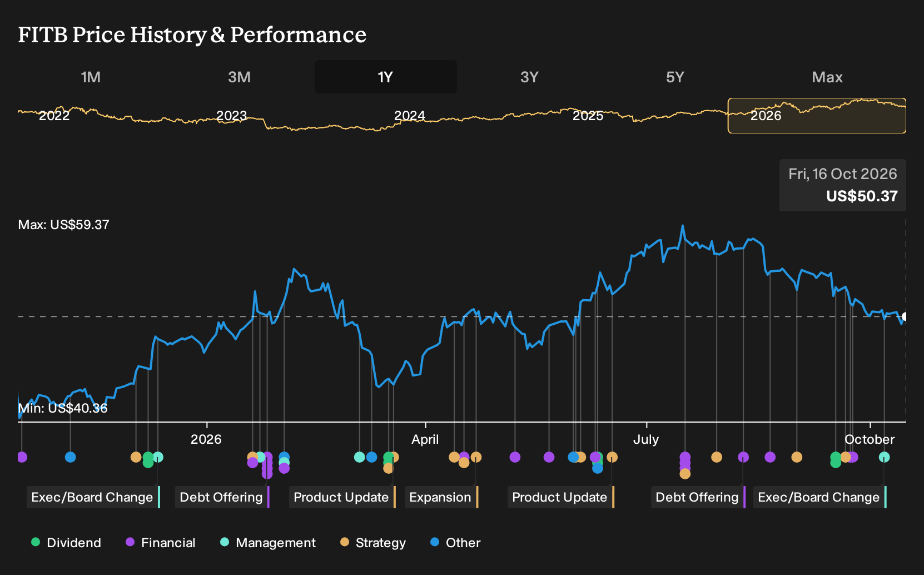The image size is (924, 575).
Task: Open the Debt Offering label beside rightmost Exec/Board Change
Action: click(x=698, y=497)
